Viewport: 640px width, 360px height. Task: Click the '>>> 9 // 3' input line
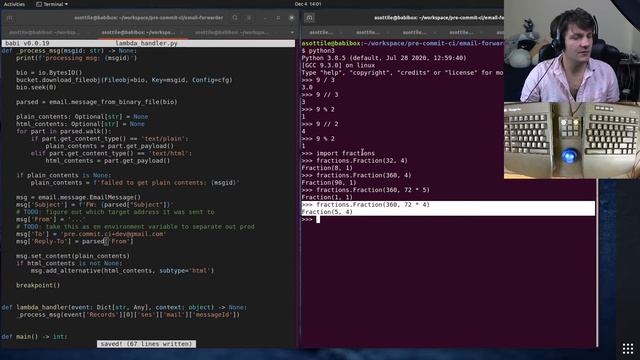pyautogui.click(x=320, y=95)
